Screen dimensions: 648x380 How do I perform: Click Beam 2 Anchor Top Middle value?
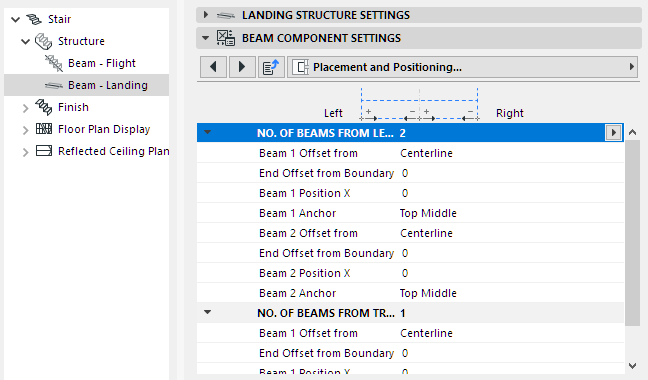click(x=428, y=293)
